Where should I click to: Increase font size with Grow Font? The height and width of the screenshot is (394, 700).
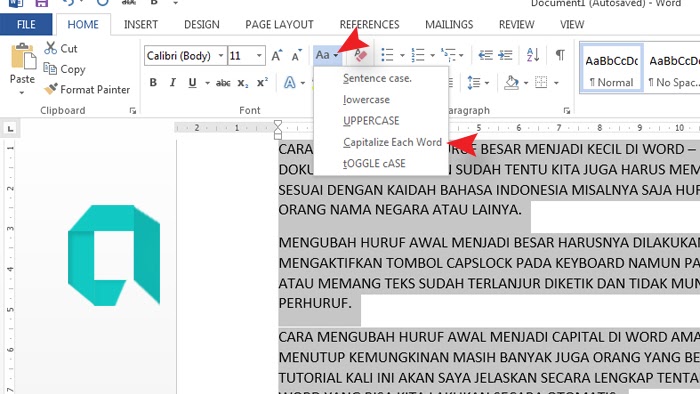point(277,56)
